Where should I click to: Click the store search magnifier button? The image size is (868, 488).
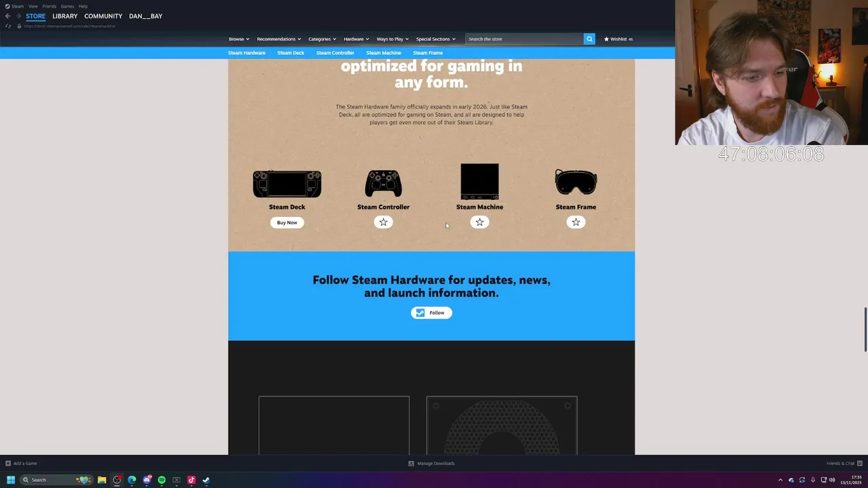tap(589, 39)
